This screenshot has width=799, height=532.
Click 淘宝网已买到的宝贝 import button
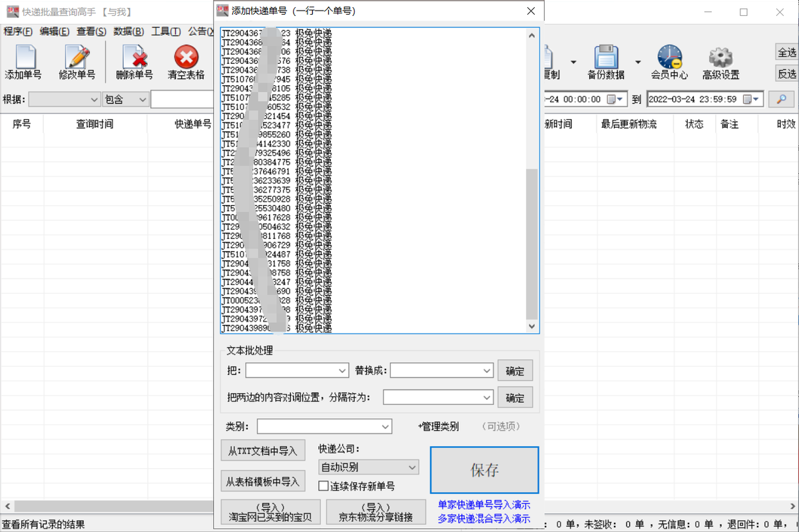(270, 512)
